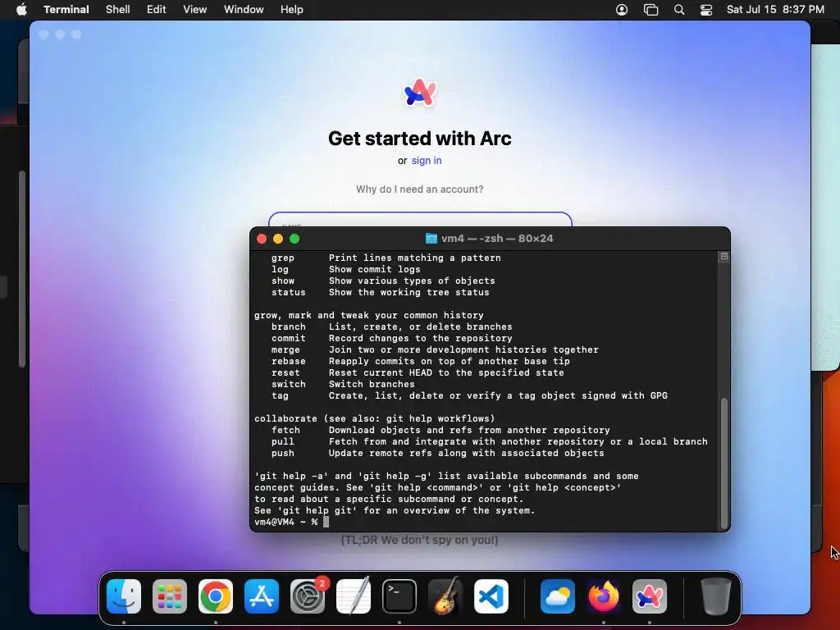Close the Terminal window with red button

click(262, 239)
